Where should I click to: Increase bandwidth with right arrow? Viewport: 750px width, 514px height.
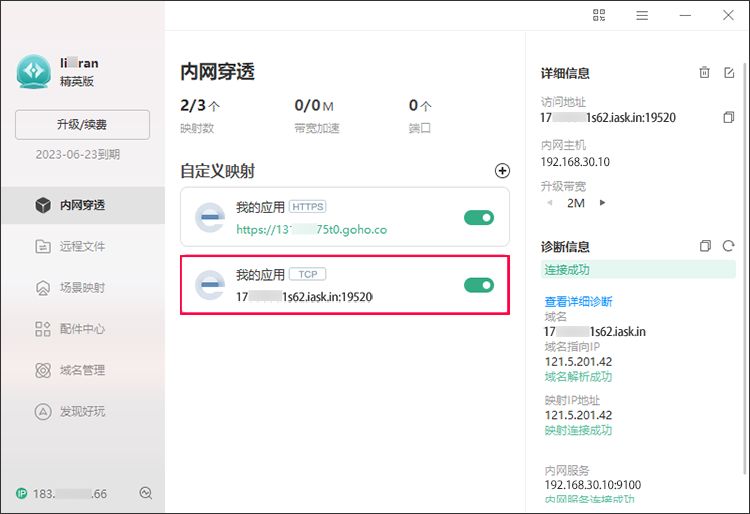(x=602, y=203)
